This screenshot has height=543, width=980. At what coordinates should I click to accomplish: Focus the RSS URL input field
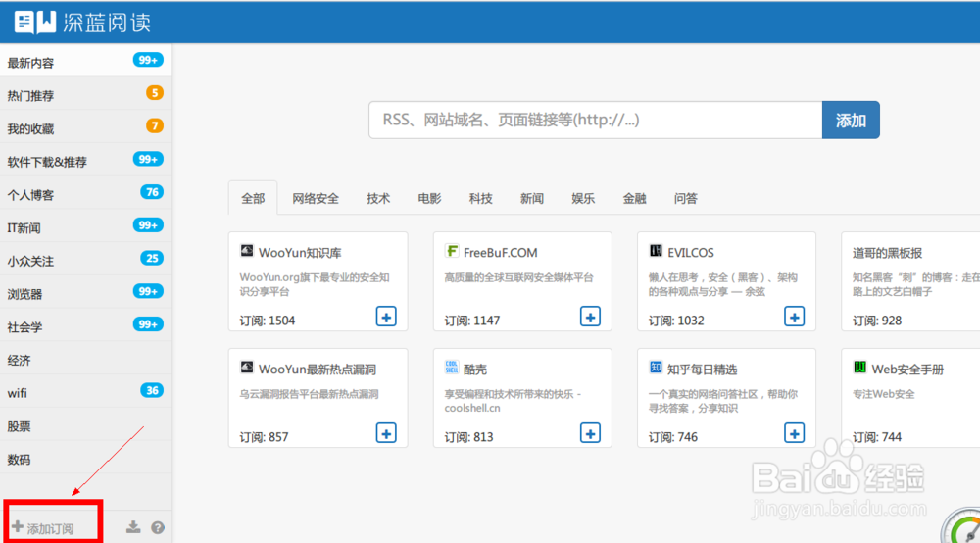pos(596,120)
